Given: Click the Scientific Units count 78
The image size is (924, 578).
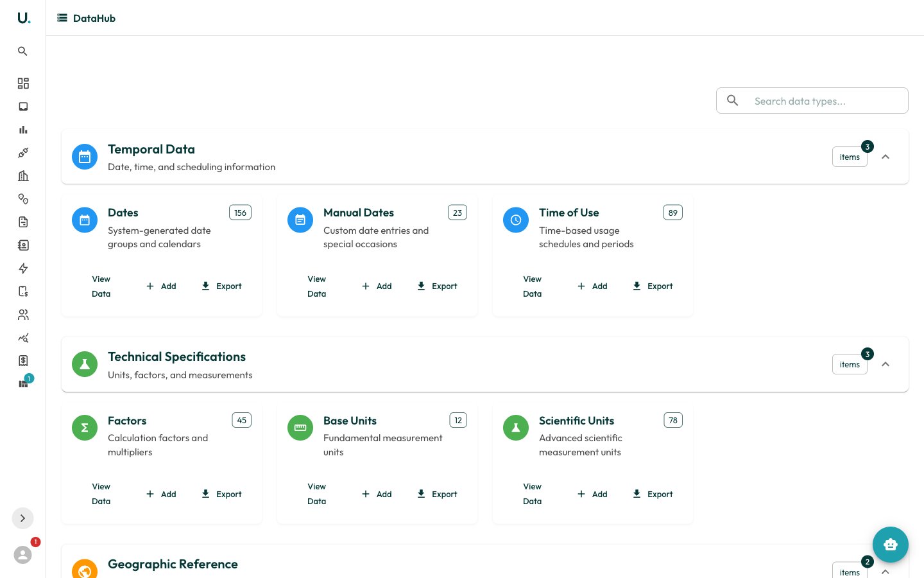Looking at the screenshot, I should pos(672,420).
